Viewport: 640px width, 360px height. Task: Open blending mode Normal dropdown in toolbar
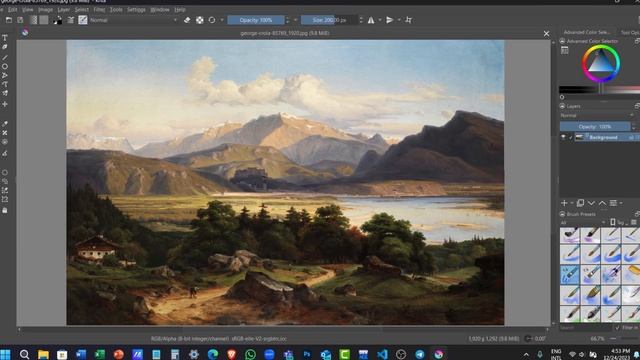(134, 20)
